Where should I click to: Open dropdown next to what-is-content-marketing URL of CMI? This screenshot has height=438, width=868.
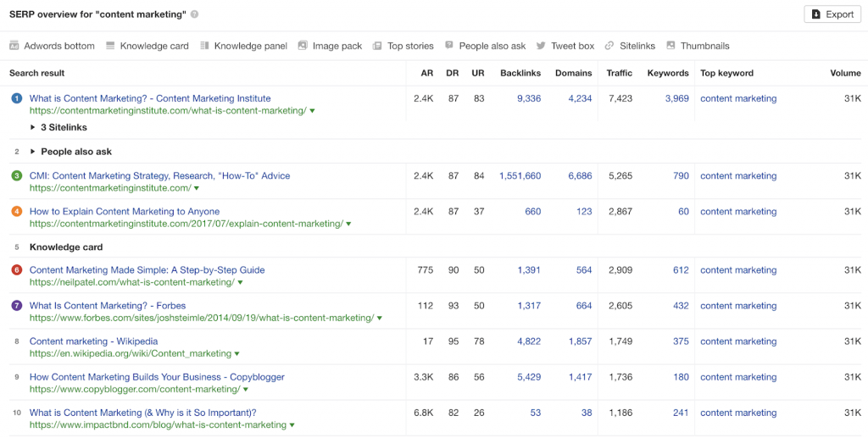(x=312, y=111)
